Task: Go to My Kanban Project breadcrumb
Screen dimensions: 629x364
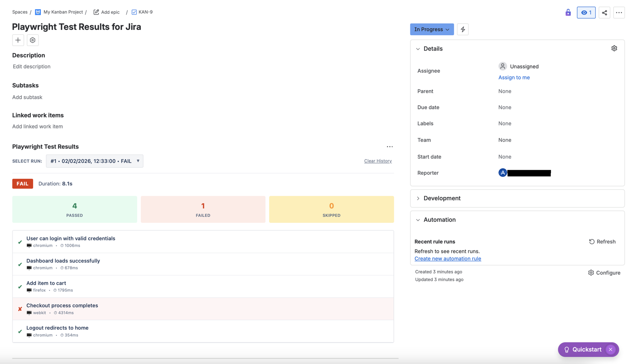Action: 63,12
